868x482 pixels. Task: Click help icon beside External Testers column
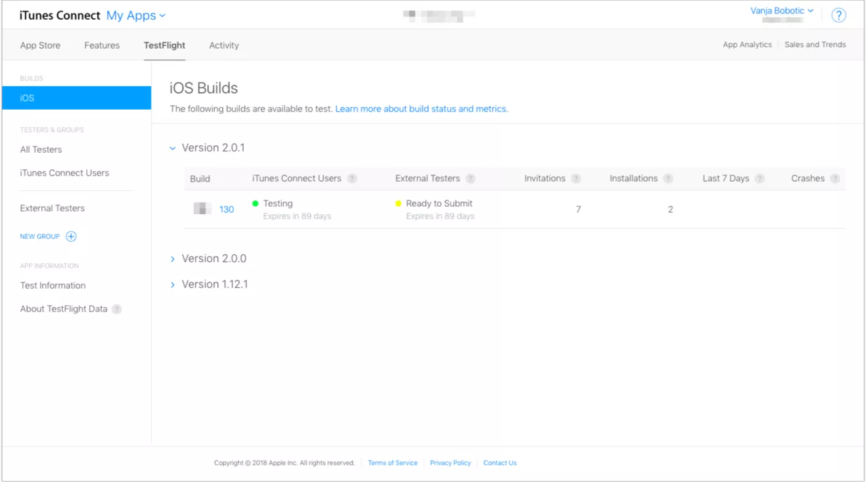pyautogui.click(x=470, y=179)
